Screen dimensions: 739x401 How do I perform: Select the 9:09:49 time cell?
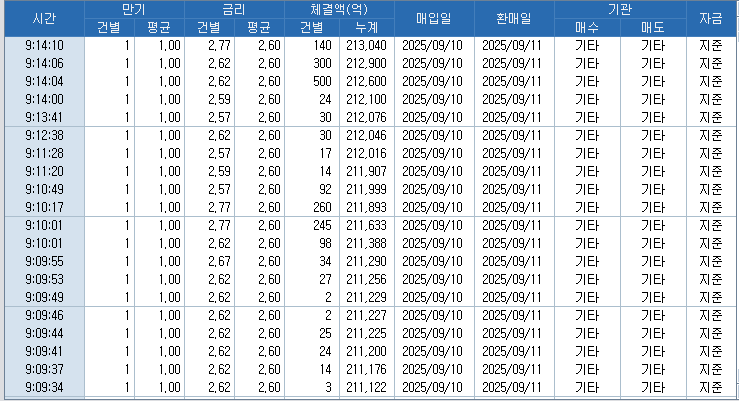tap(44, 297)
